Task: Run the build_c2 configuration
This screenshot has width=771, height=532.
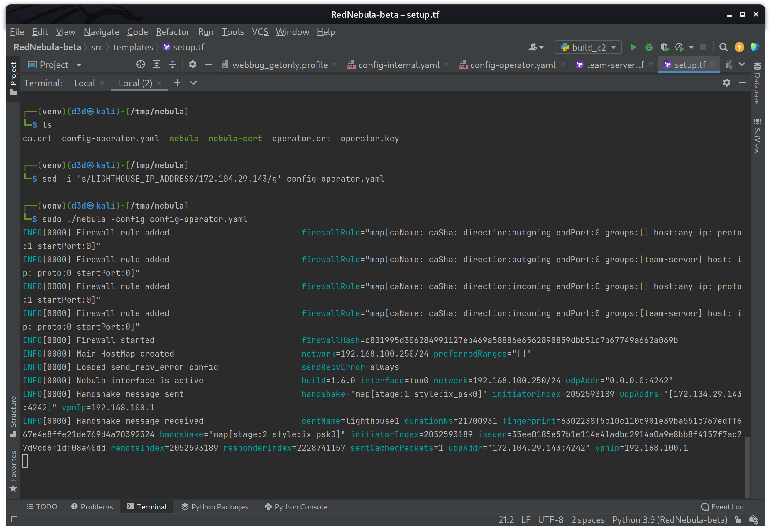Action: (633, 47)
